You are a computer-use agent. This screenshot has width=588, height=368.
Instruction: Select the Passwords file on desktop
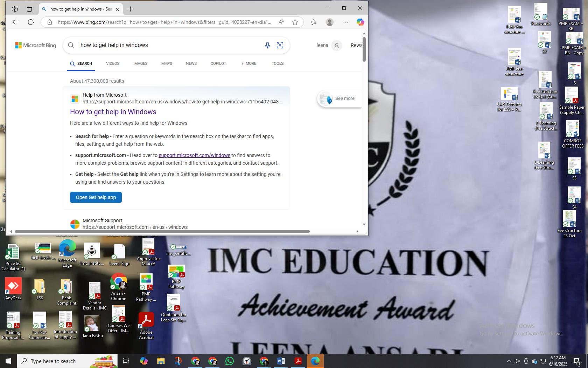pos(541,14)
